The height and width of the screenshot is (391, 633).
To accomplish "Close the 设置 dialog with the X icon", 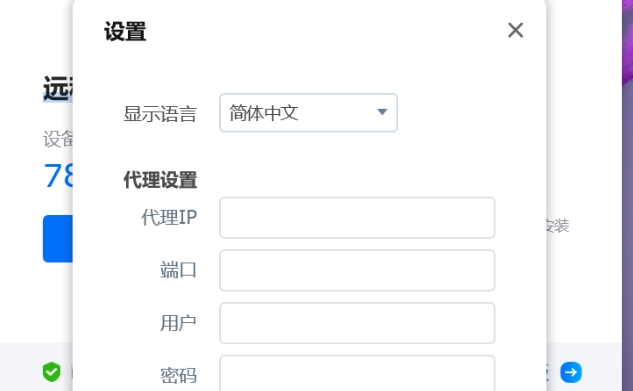I will pyautogui.click(x=516, y=30).
